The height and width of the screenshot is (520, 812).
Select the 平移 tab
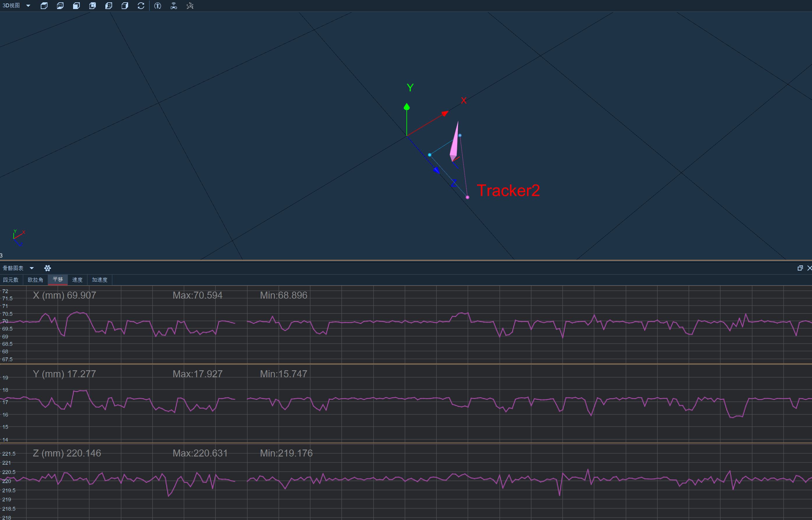[x=58, y=280]
